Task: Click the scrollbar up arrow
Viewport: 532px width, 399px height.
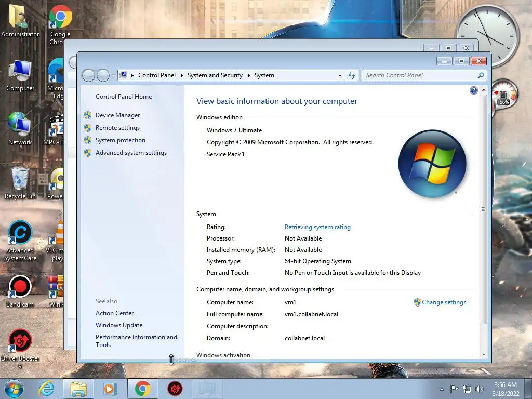Action: coord(484,90)
